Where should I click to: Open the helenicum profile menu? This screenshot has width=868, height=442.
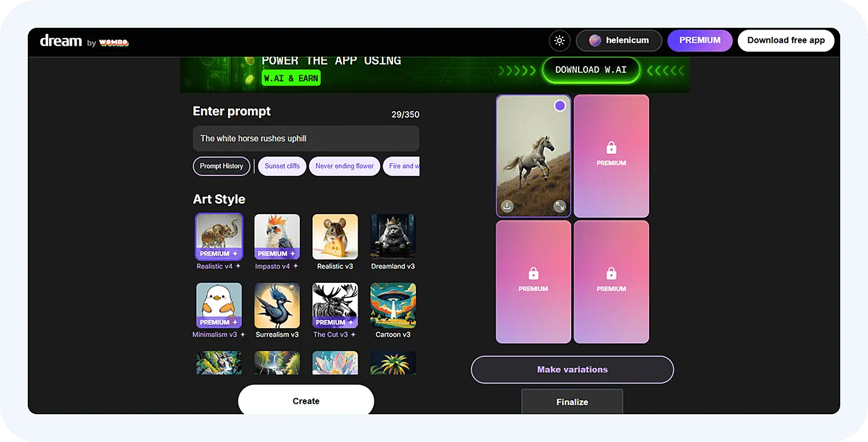(619, 40)
